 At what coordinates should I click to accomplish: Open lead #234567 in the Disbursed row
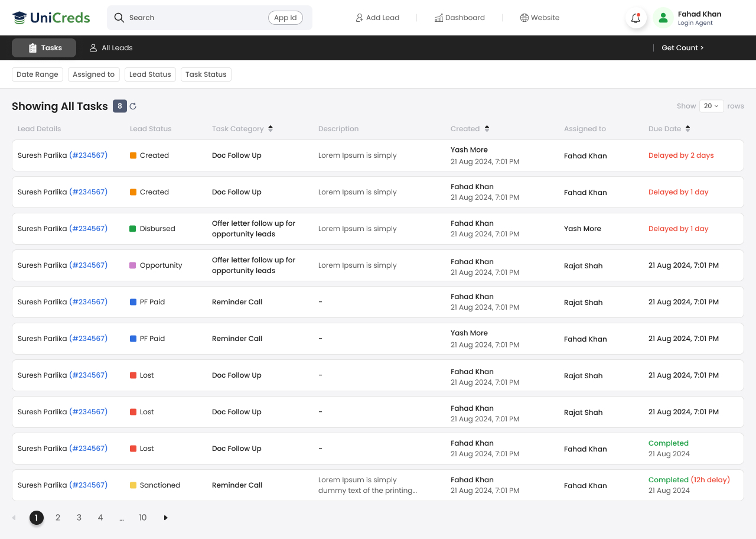(89, 229)
